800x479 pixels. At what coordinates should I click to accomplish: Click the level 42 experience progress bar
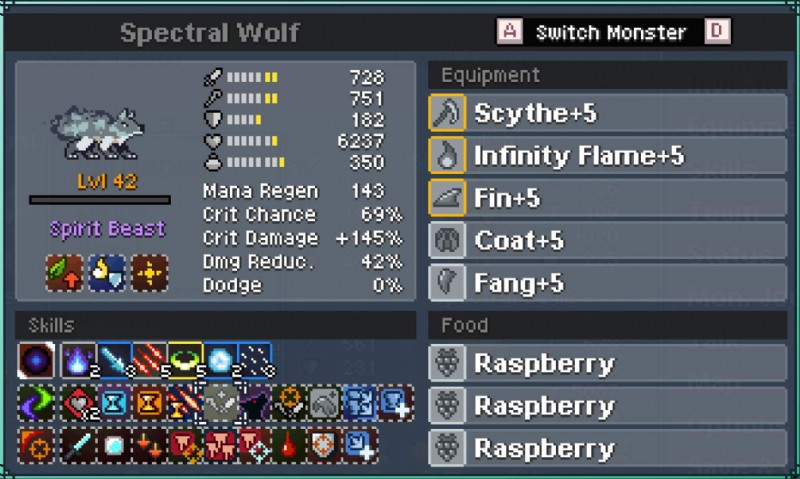click(100, 200)
